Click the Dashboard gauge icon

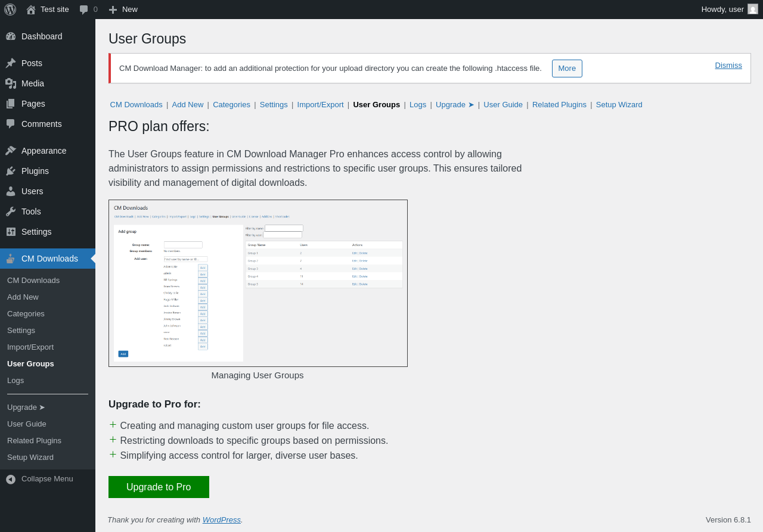(11, 36)
